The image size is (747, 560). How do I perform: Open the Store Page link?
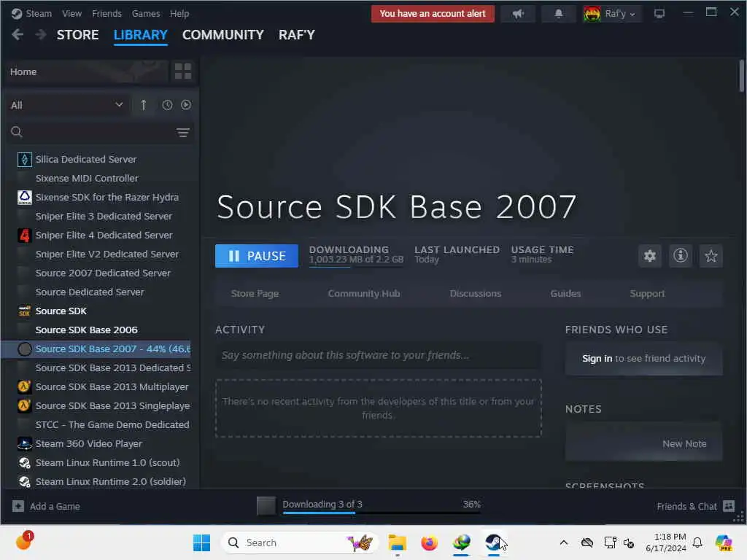pyautogui.click(x=255, y=293)
